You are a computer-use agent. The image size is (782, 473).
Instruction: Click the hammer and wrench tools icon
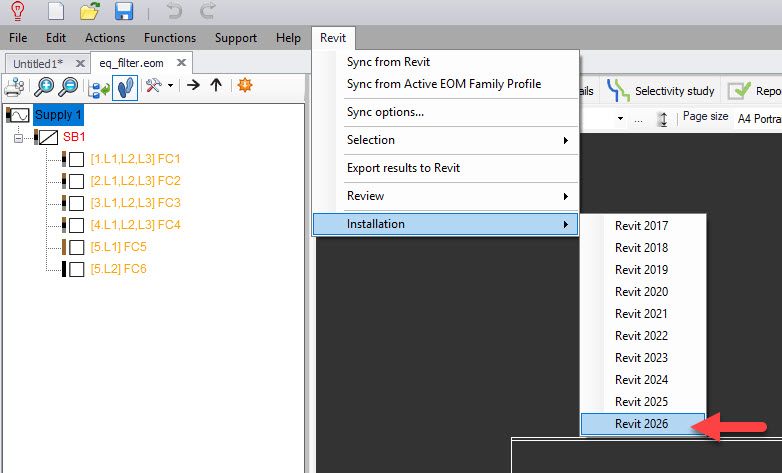[x=154, y=85]
